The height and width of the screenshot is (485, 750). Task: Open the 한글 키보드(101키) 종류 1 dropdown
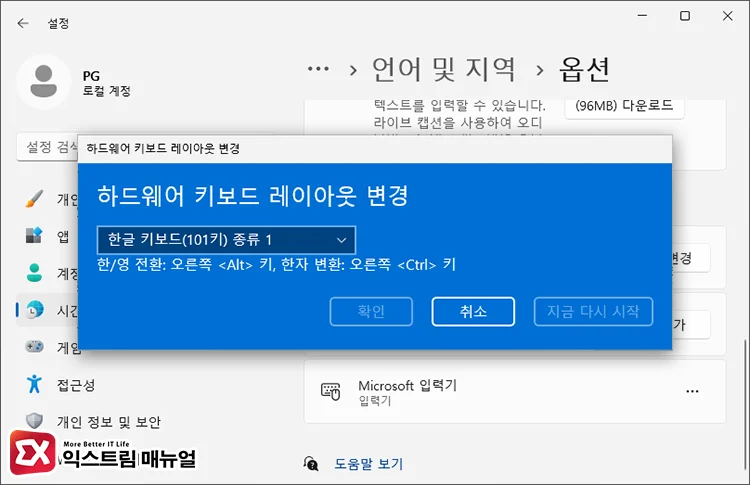click(226, 240)
